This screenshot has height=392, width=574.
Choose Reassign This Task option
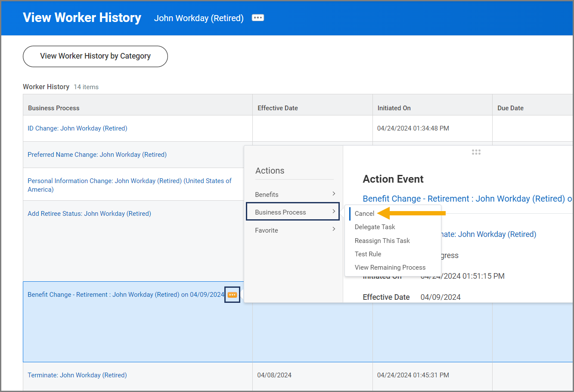[382, 241]
